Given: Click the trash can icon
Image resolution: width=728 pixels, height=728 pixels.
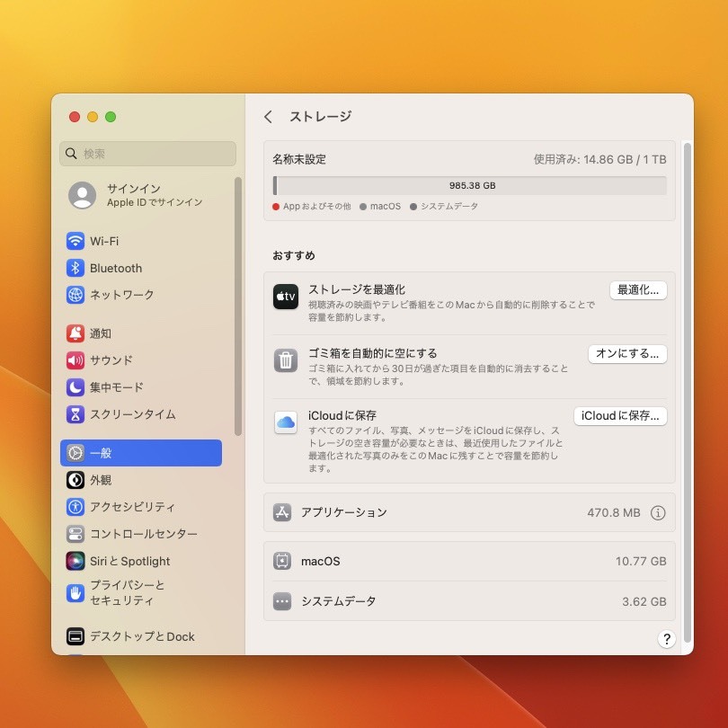Looking at the screenshot, I should [x=286, y=360].
